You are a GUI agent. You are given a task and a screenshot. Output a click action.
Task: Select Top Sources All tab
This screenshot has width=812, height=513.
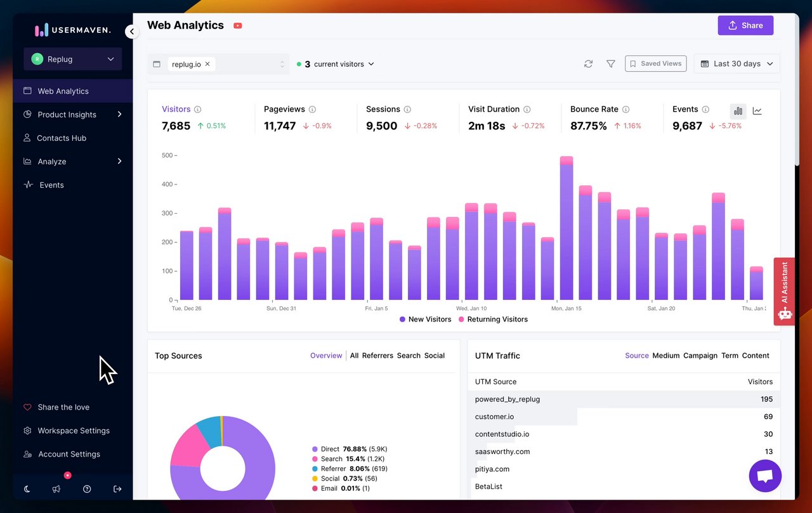354,356
